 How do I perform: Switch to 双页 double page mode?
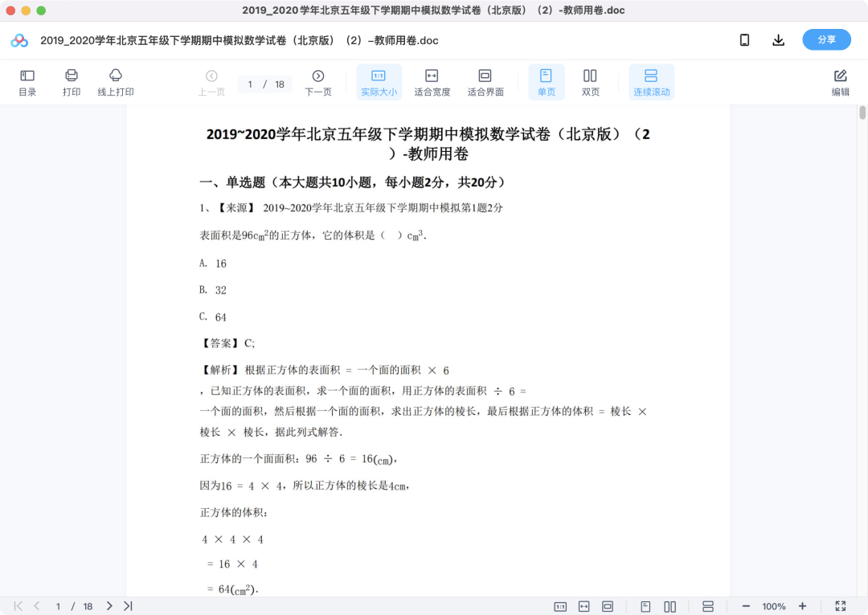coord(590,83)
